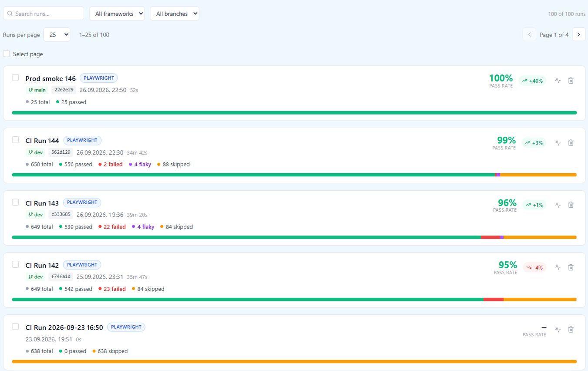Click commit hash 562d129
The width and height of the screenshot is (588, 371).
[61, 152]
